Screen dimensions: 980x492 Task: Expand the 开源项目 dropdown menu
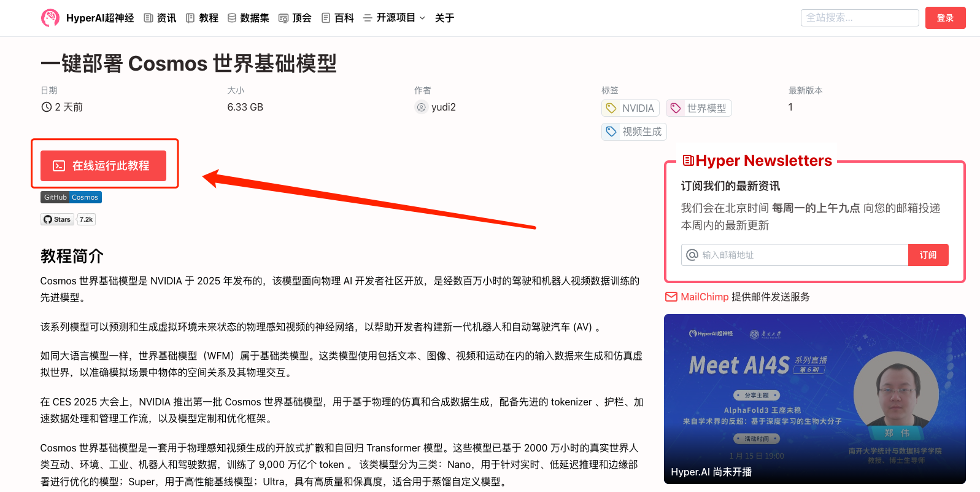point(394,18)
